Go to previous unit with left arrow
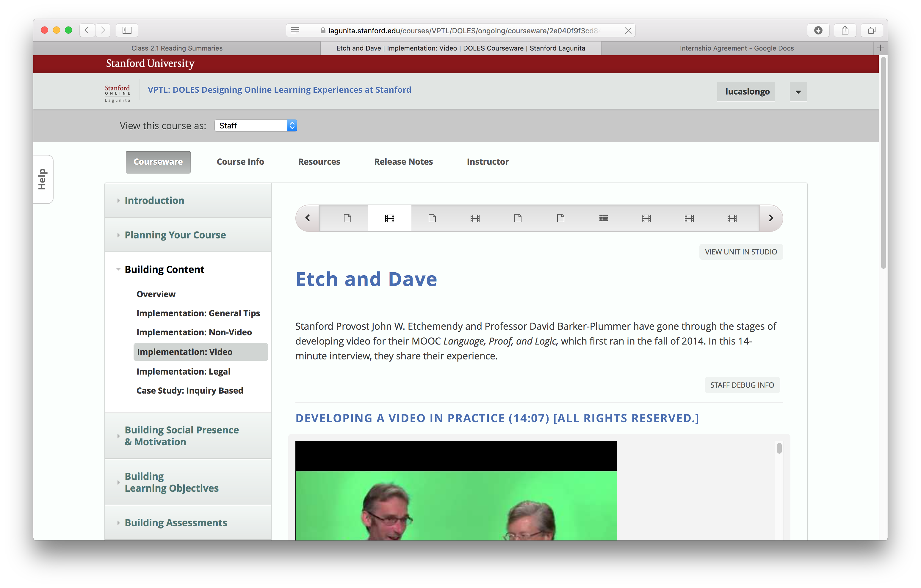921x588 pixels. pos(308,218)
